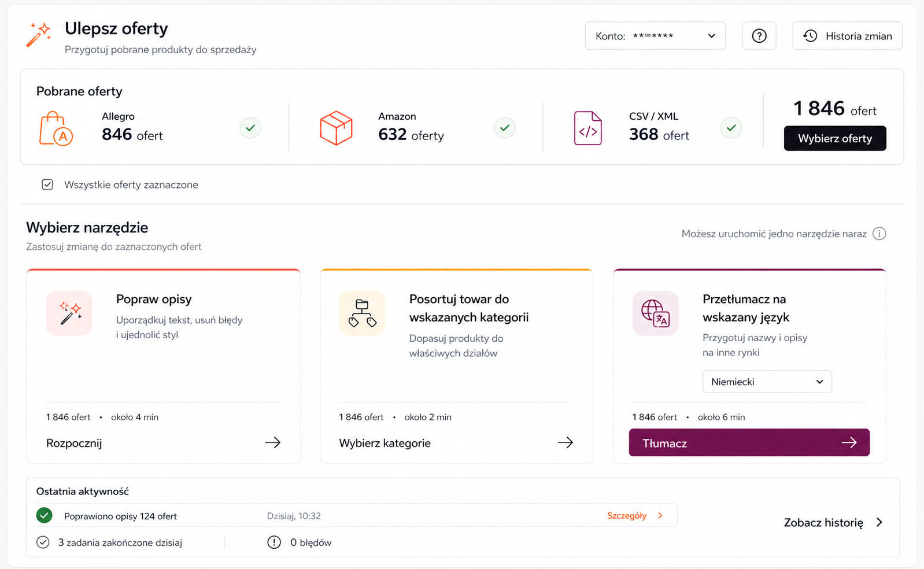924x569 pixels.
Task: Click the Wybierz oferty button
Action: click(x=835, y=138)
